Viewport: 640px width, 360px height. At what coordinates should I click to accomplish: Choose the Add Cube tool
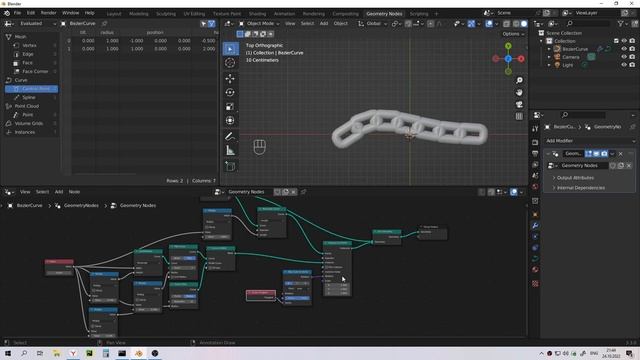tap(230, 166)
